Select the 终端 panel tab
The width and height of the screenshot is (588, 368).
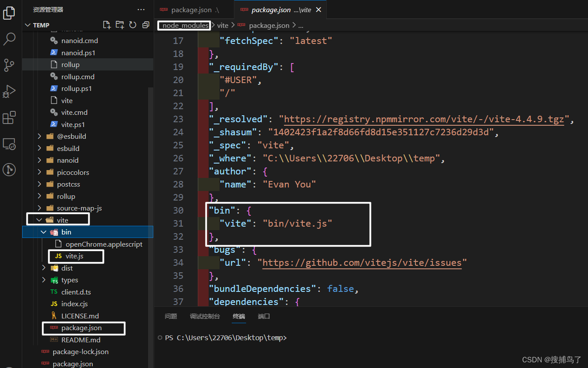click(239, 316)
